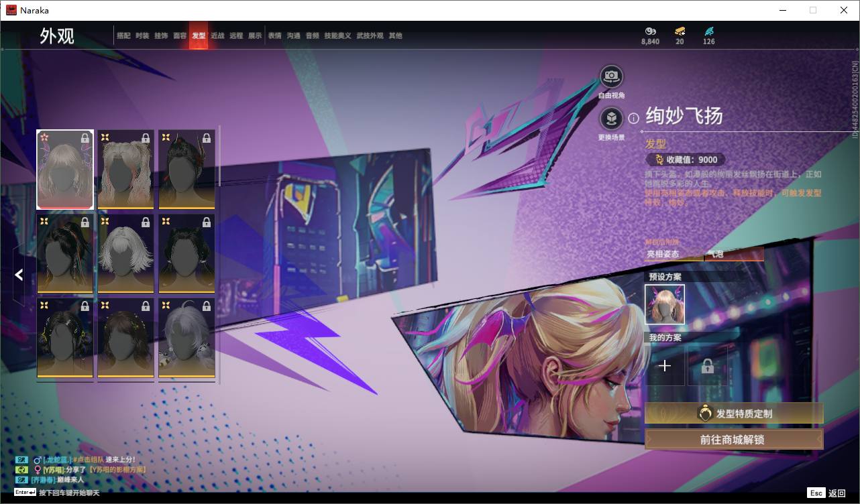Switch to the 远程 tab

[x=236, y=36]
